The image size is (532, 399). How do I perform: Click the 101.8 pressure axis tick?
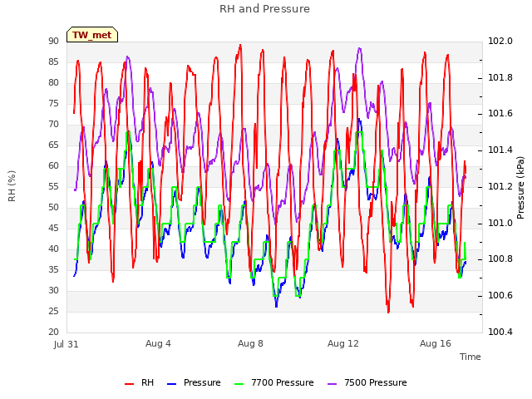pos(500,77)
